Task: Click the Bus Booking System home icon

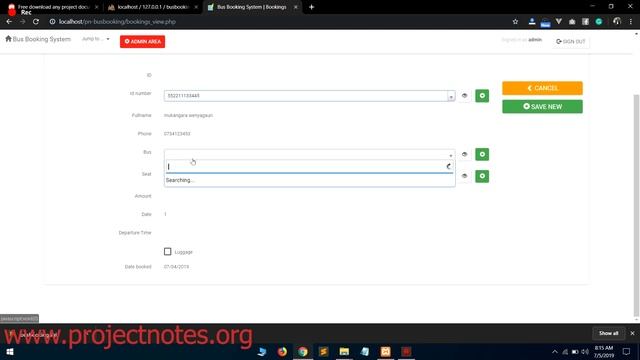Action: click(8, 39)
